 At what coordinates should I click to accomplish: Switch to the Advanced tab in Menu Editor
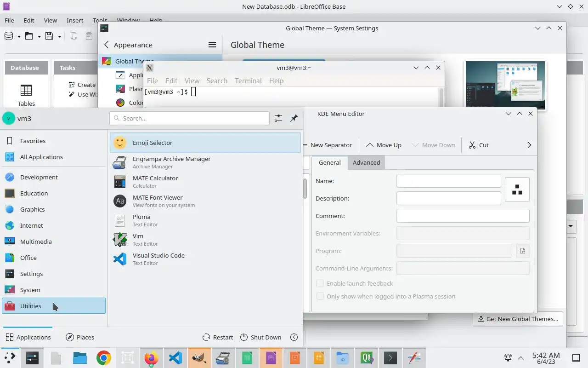[366, 162]
